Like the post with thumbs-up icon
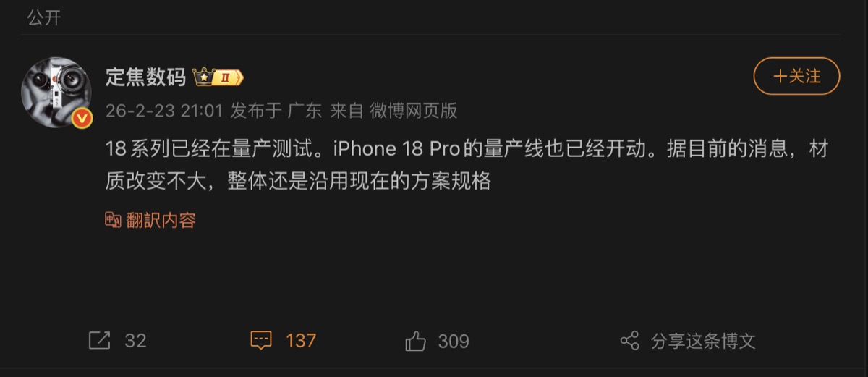 pos(416,341)
